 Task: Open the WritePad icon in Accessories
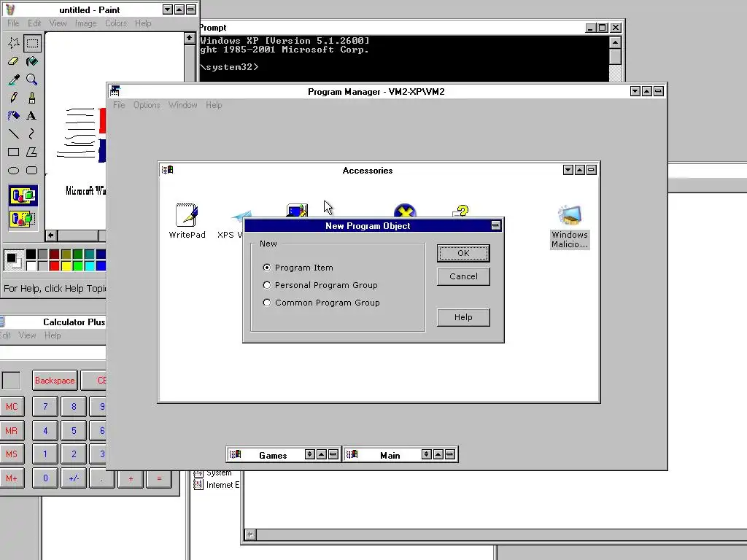[x=187, y=221]
